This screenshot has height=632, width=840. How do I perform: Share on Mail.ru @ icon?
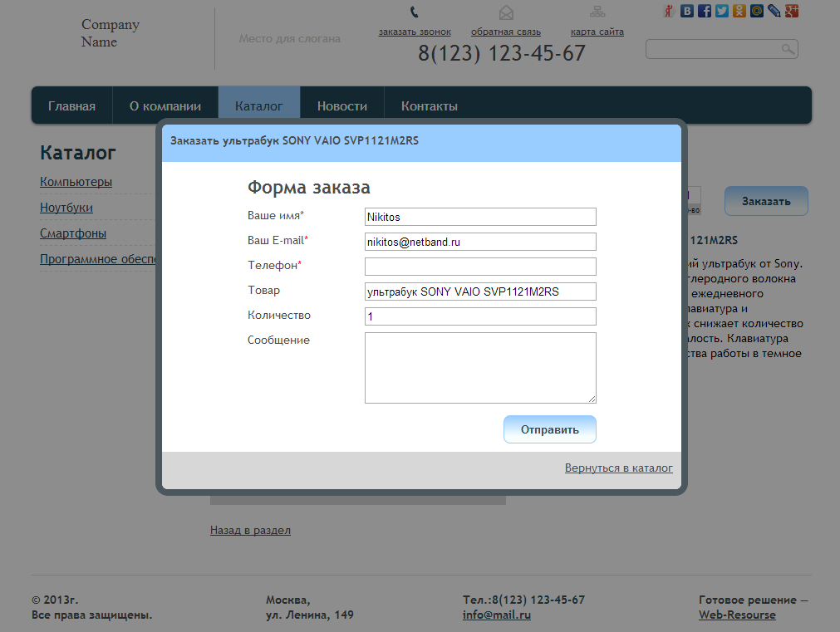click(x=757, y=12)
